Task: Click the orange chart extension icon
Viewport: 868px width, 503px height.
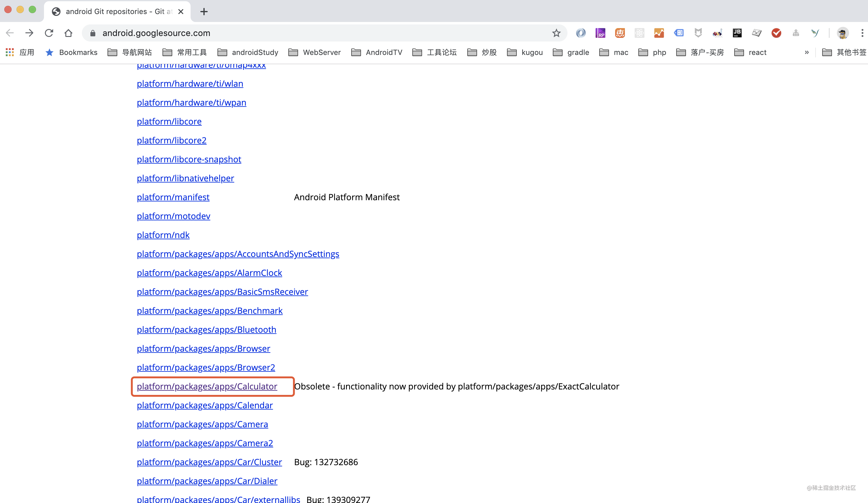Action: click(658, 33)
